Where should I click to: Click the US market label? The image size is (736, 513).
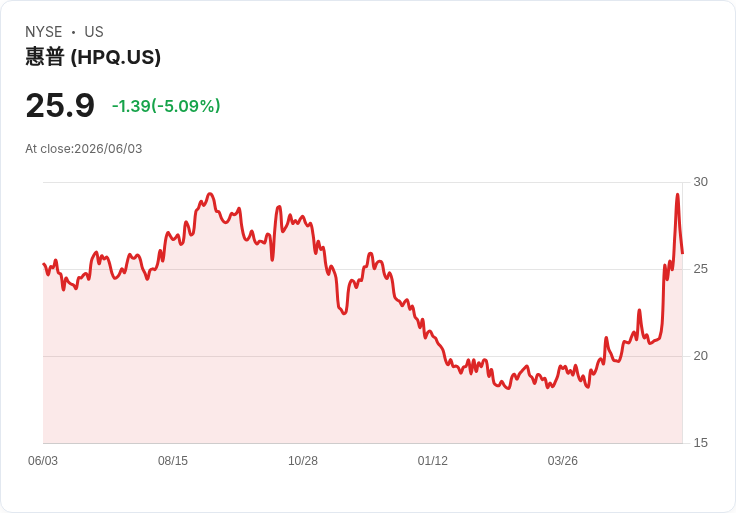pyautogui.click(x=94, y=32)
